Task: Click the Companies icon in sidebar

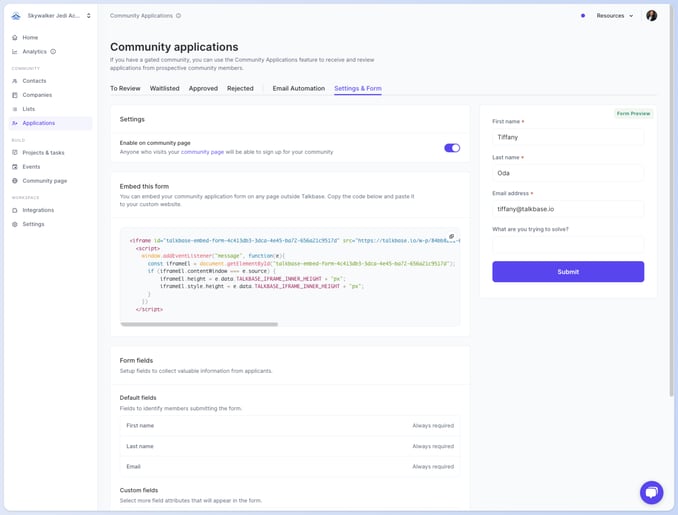Action: tap(15, 95)
